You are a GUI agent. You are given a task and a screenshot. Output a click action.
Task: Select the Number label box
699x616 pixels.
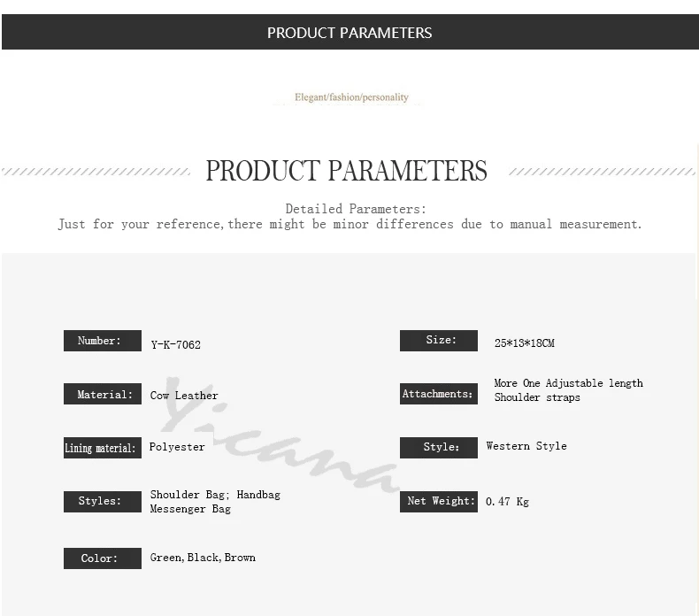coord(103,341)
